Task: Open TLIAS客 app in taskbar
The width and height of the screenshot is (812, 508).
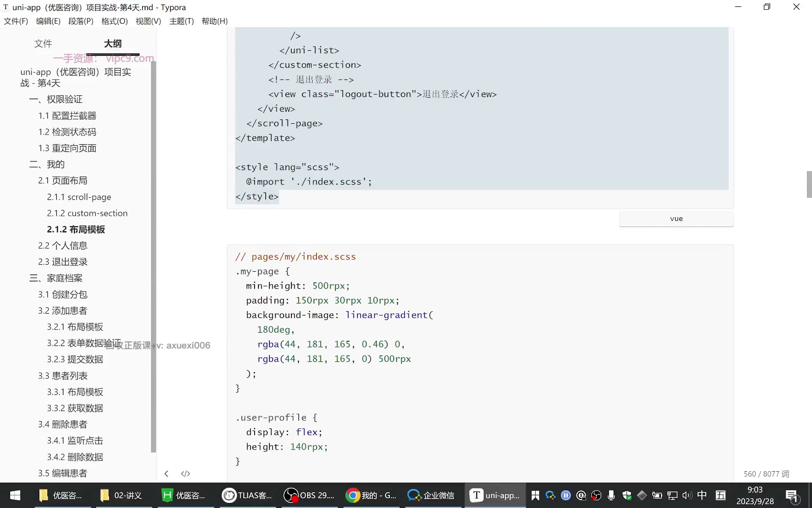Action: [247, 495]
